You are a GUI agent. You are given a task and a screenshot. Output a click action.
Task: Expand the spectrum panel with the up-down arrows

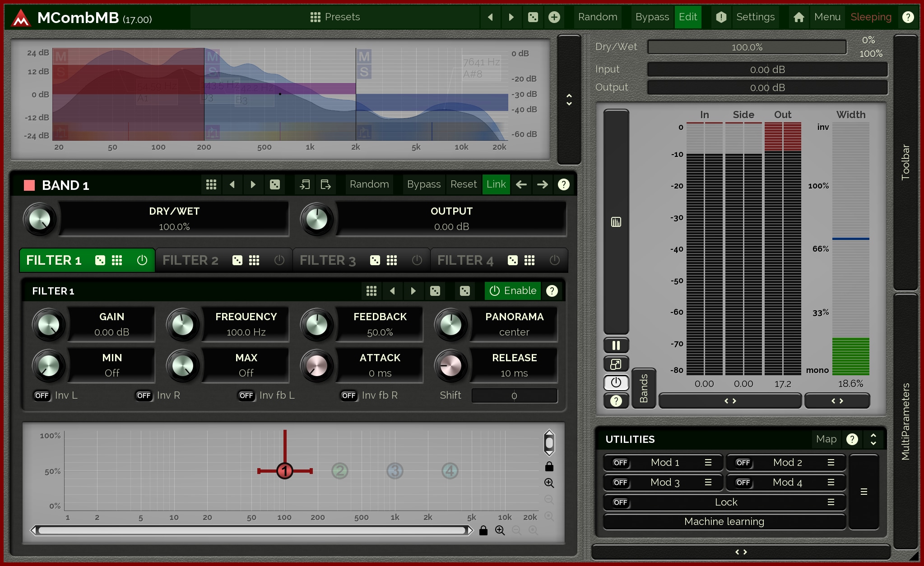pos(569,100)
